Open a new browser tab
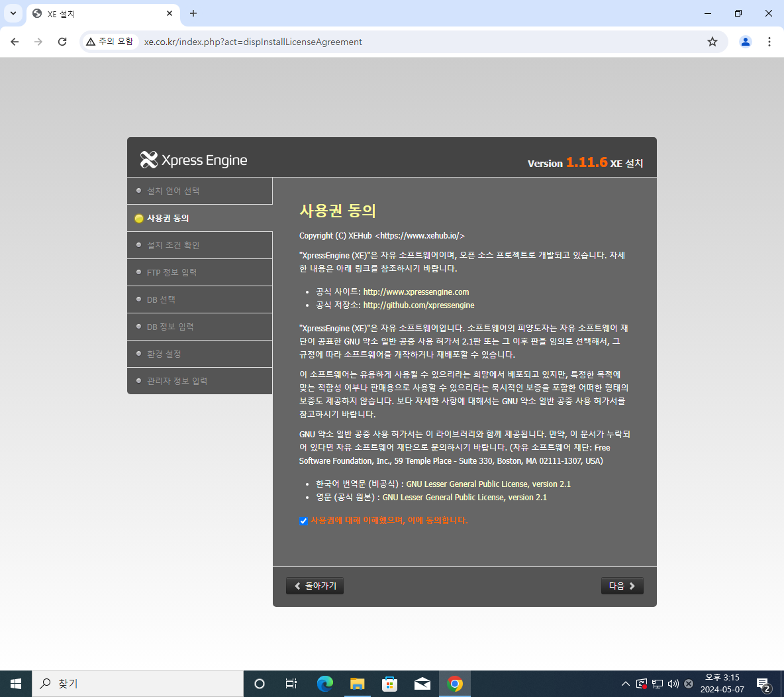 point(193,13)
